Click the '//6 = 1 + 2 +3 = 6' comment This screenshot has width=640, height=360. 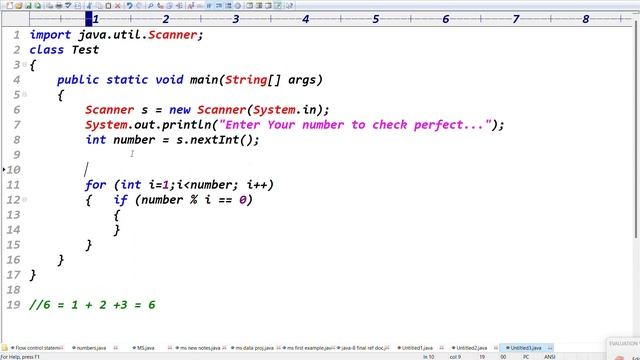[92, 305]
